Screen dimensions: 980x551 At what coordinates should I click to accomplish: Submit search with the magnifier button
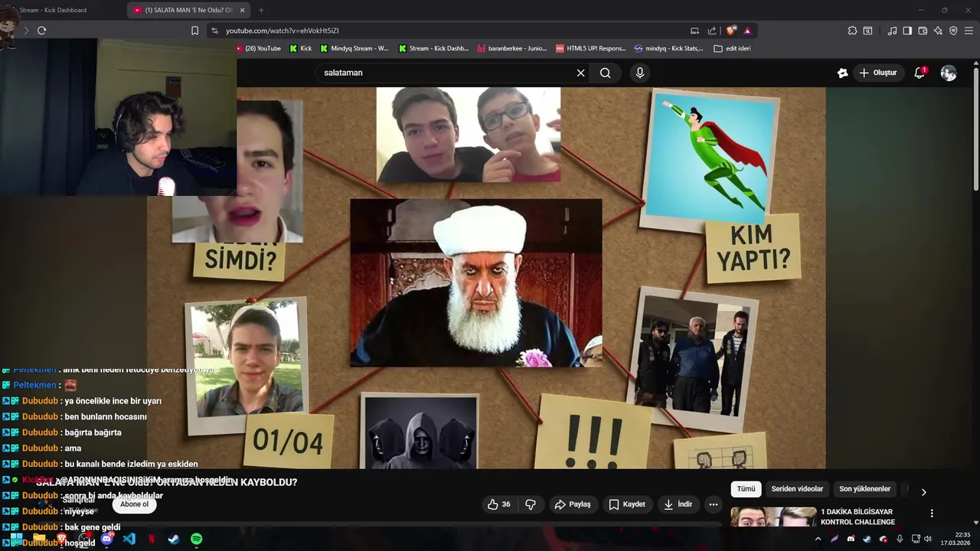click(x=606, y=73)
